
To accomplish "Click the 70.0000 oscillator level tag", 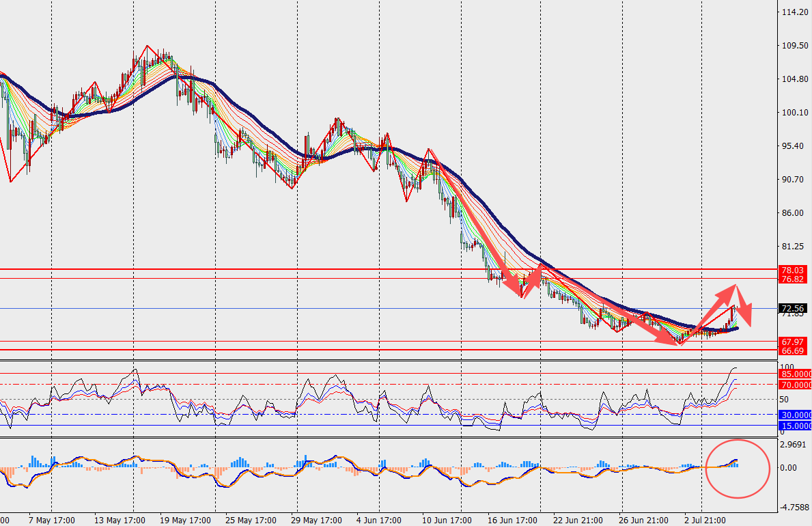I will click(x=795, y=385).
